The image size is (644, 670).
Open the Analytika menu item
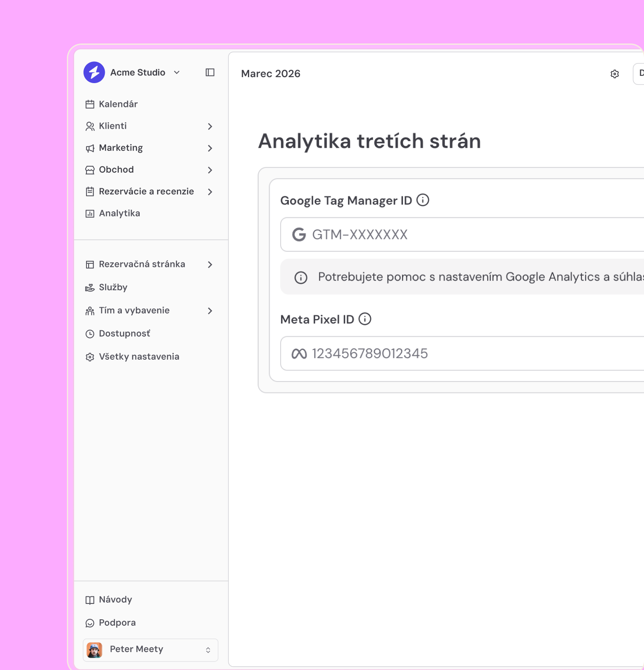(119, 213)
